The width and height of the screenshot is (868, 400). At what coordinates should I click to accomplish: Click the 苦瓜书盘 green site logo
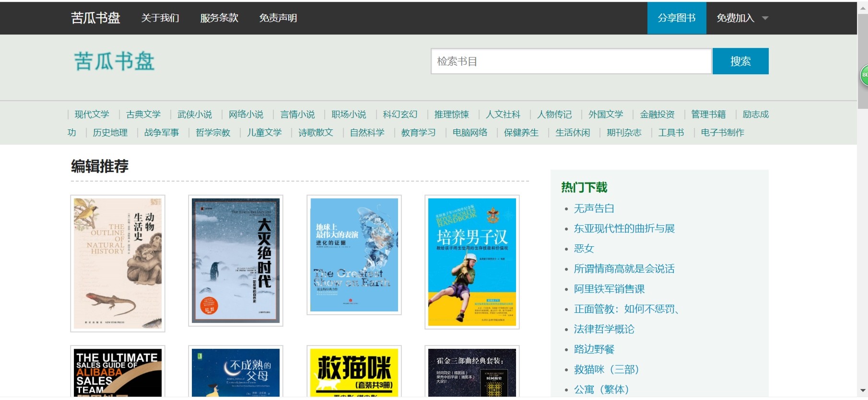(x=114, y=61)
